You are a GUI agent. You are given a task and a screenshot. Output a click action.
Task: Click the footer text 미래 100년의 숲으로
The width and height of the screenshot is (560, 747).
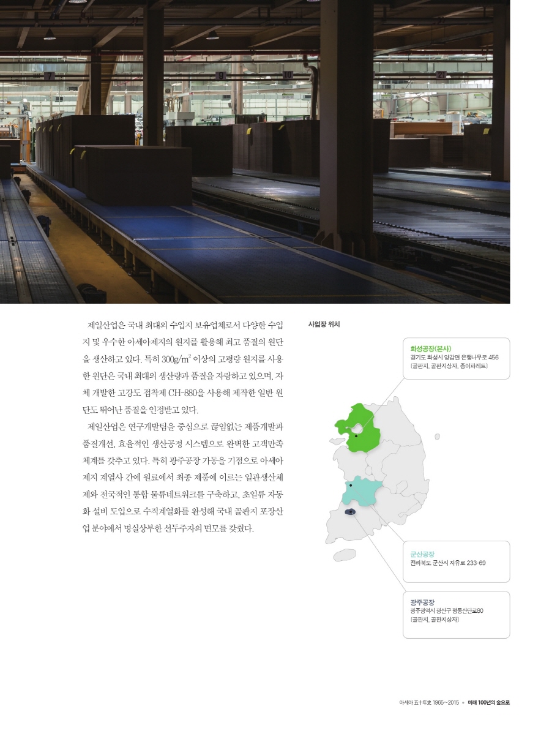(x=488, y=703)
